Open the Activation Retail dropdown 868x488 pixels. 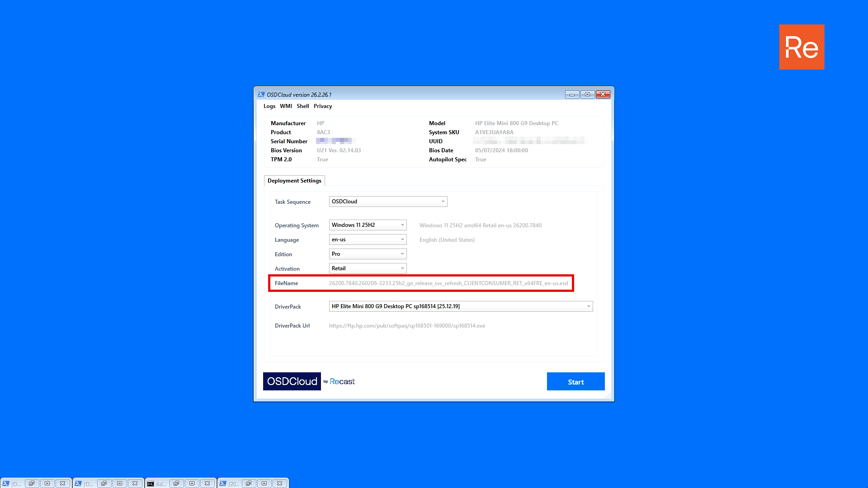tap(368, 268)
